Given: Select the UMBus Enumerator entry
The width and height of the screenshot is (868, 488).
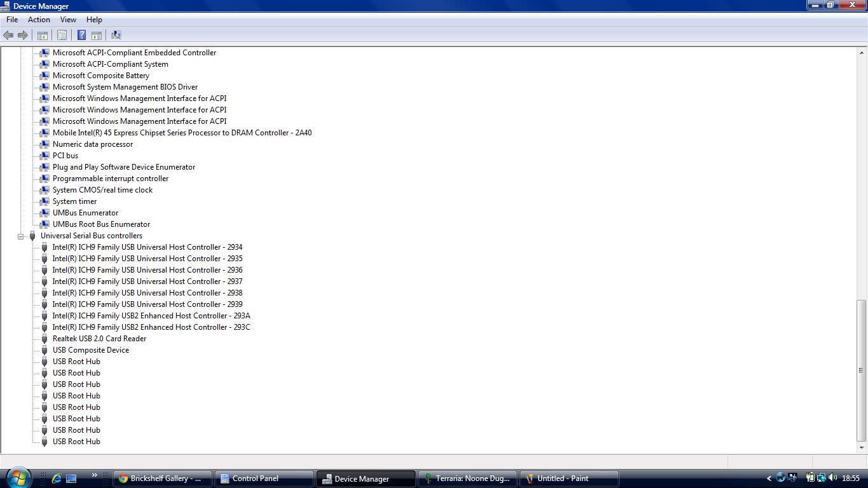Looking at the screenshot, I should point(85,213).
